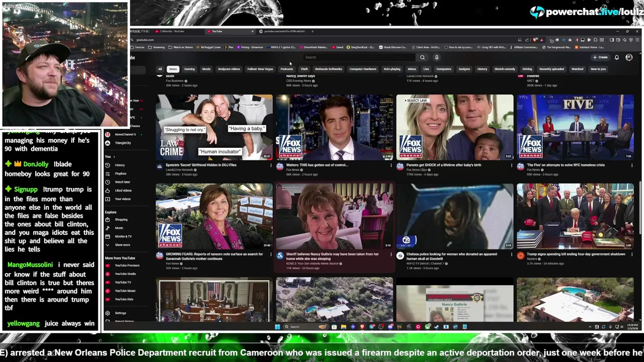Open YouTube Premium link

click(127, 265)
